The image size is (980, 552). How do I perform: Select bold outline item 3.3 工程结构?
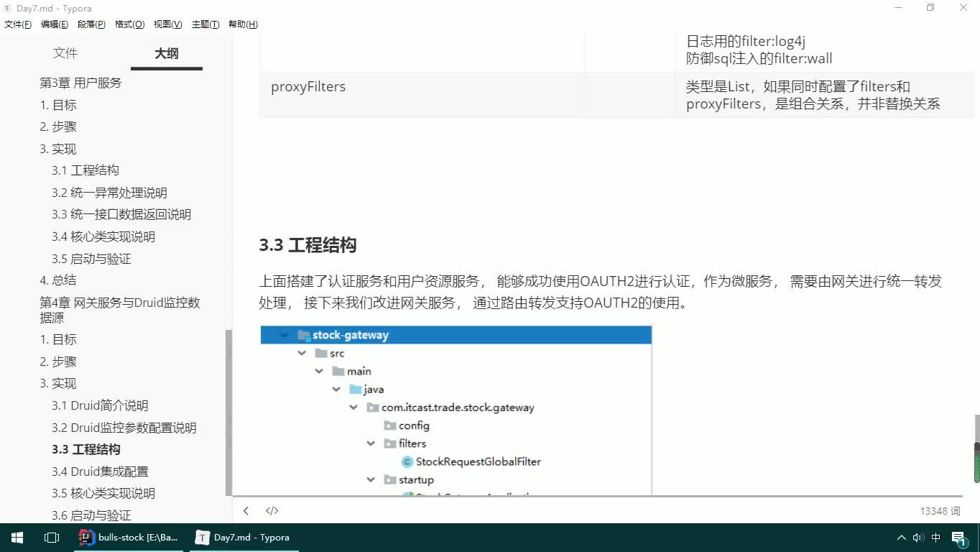[86, 450]
